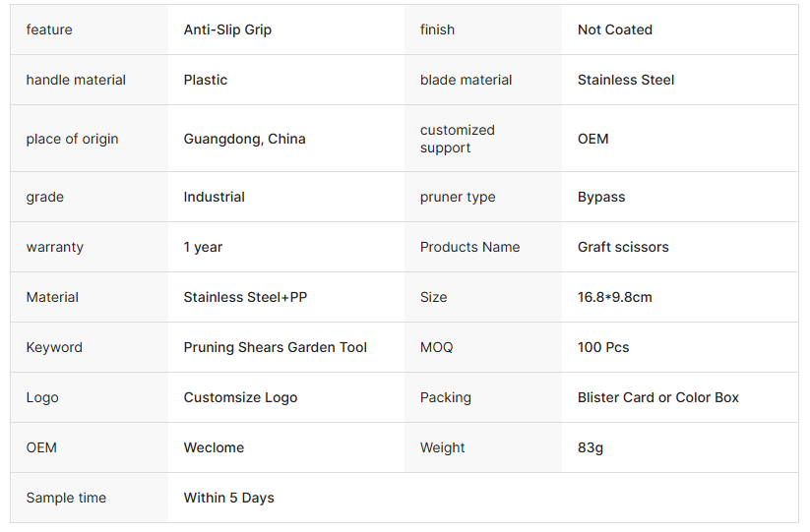
Task: Select "Blister Card or Color Box" packing
Action: coord(657,397)
